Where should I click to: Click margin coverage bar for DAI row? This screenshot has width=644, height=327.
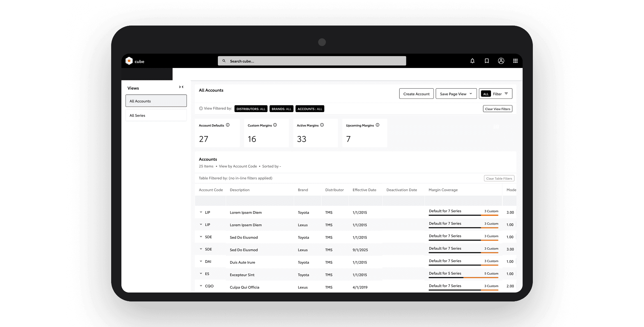464,265
